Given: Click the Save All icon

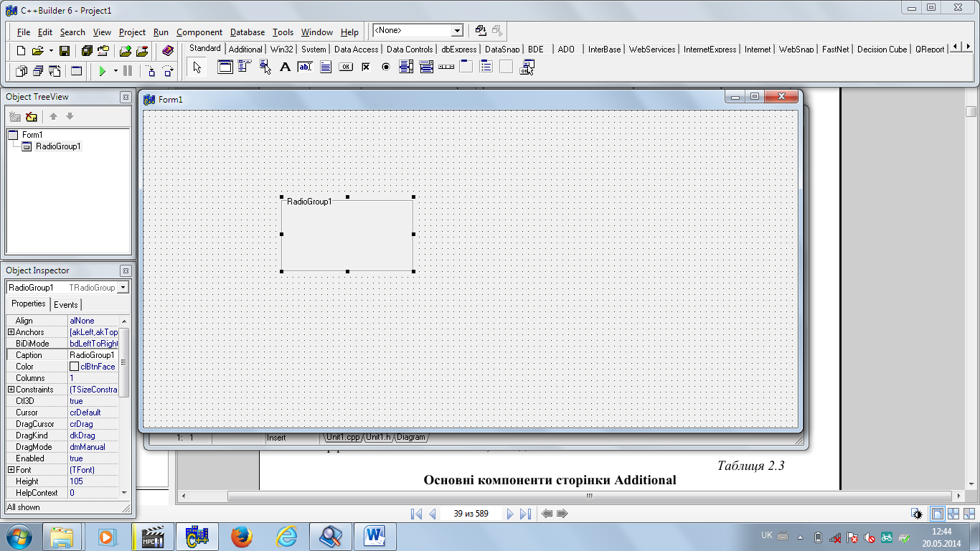Looking at the screenshot, I should (x=87, y=50).
